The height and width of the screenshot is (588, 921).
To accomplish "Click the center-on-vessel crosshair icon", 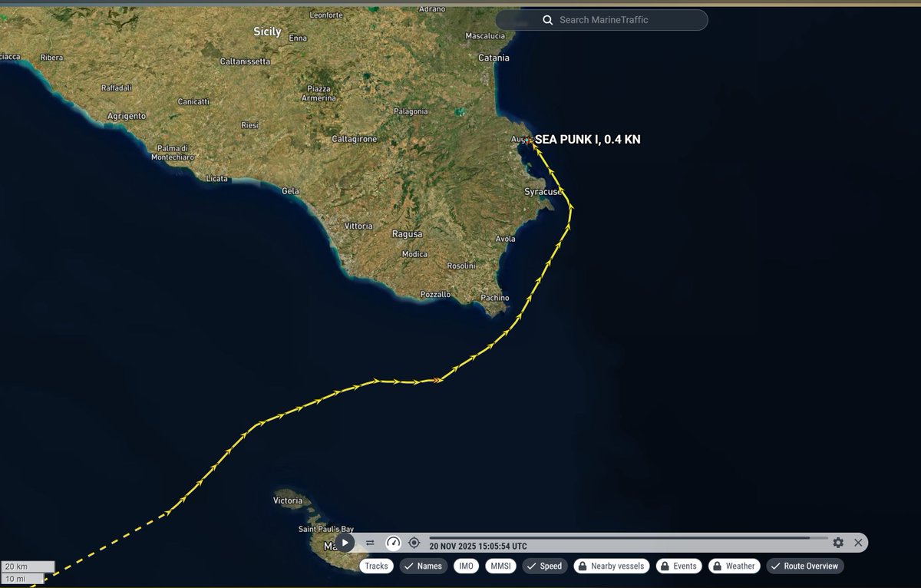I will point(414,543).
